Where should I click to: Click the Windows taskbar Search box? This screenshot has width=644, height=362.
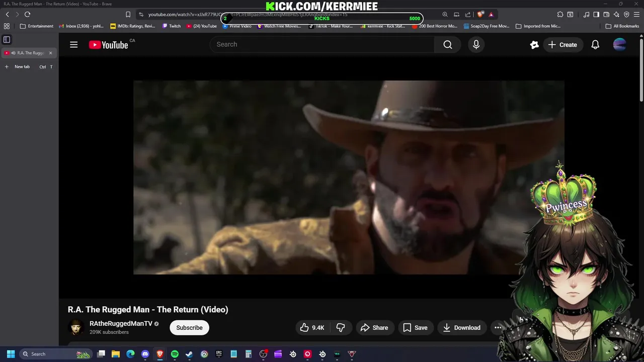coord(56,354)
